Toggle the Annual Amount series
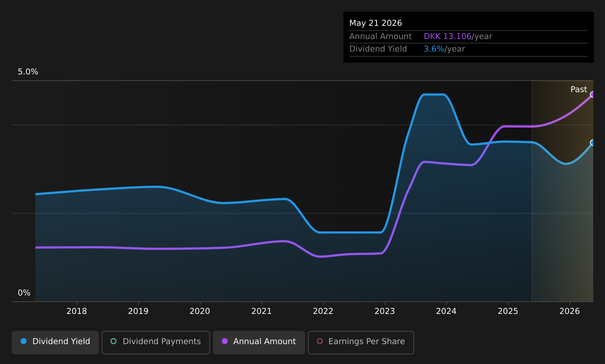Screen dimensions: 605x364 pos(259,342)
